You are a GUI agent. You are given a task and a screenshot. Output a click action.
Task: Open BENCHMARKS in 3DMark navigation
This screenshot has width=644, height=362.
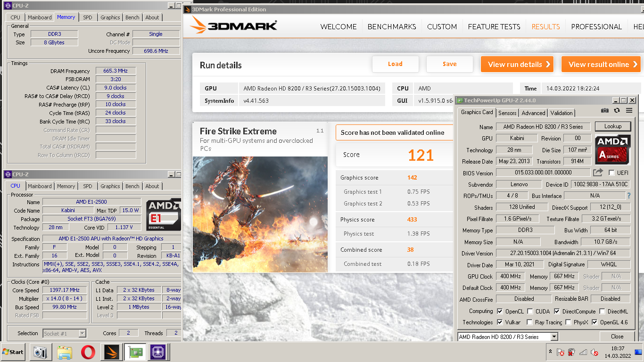coord(392,27)
